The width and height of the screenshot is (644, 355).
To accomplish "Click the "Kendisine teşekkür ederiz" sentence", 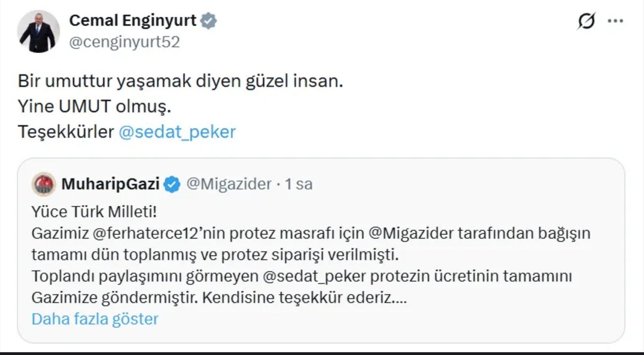I will click(x=304, y=297).
